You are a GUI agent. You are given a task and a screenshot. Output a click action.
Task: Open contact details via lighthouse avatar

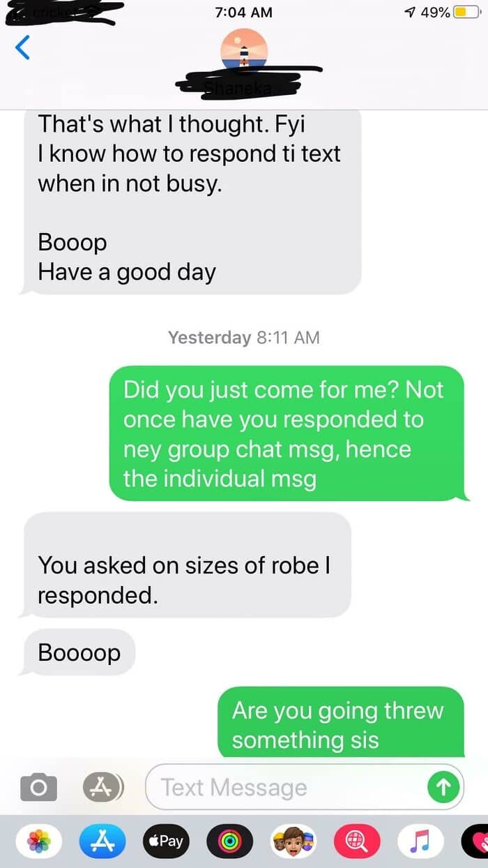(244, 52)
